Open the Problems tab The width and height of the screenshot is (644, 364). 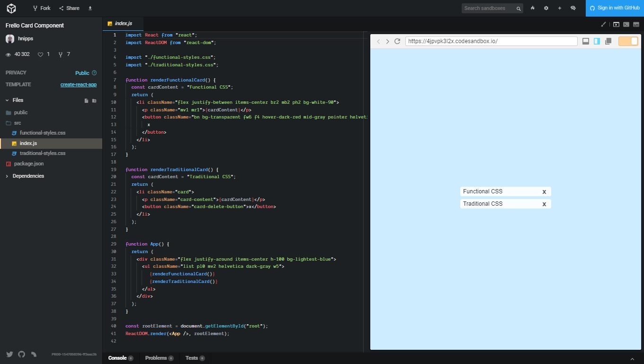159,358
